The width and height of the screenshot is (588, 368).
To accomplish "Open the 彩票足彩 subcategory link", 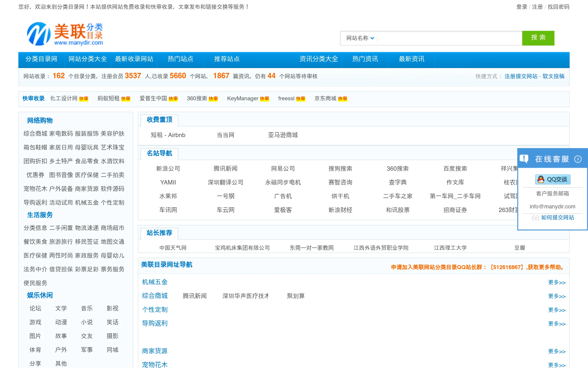I will click(x=87, y=269).
